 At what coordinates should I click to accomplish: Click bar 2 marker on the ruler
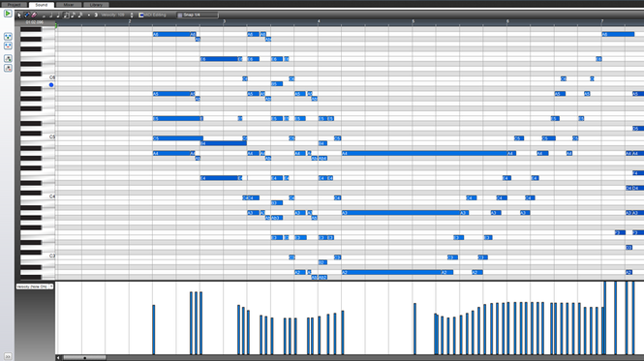[x=130, y=21]
